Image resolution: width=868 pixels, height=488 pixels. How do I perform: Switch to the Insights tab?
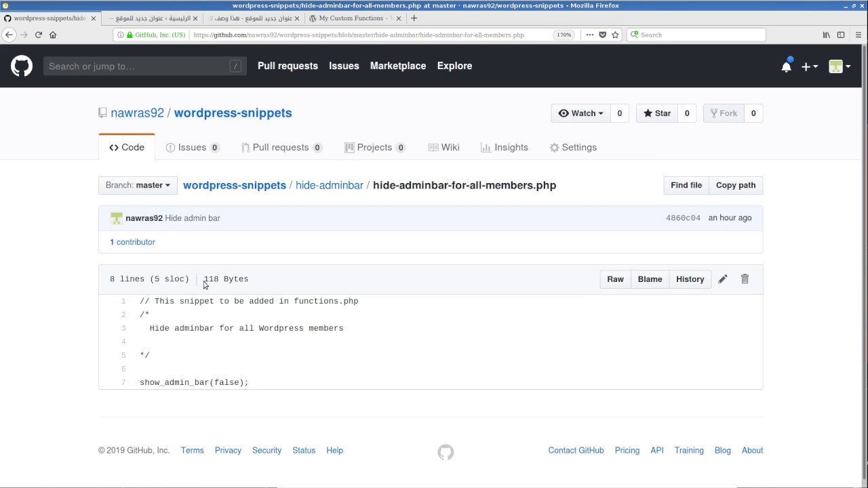504,147
